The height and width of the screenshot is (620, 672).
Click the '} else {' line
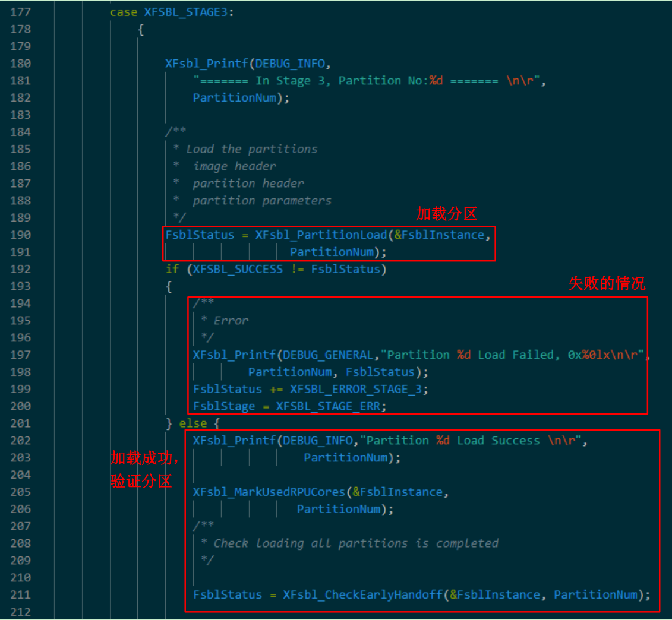193,423
